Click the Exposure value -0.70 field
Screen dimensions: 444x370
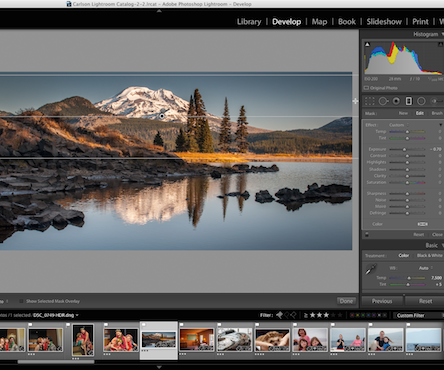tap(436, 149)
